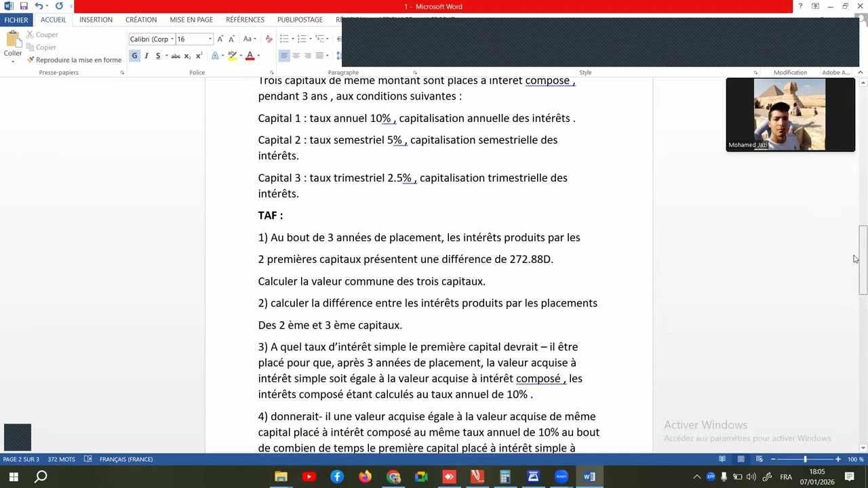This screenshot has width=868, height=488.
Task: Align text to the right
Action: click(307, 56)
